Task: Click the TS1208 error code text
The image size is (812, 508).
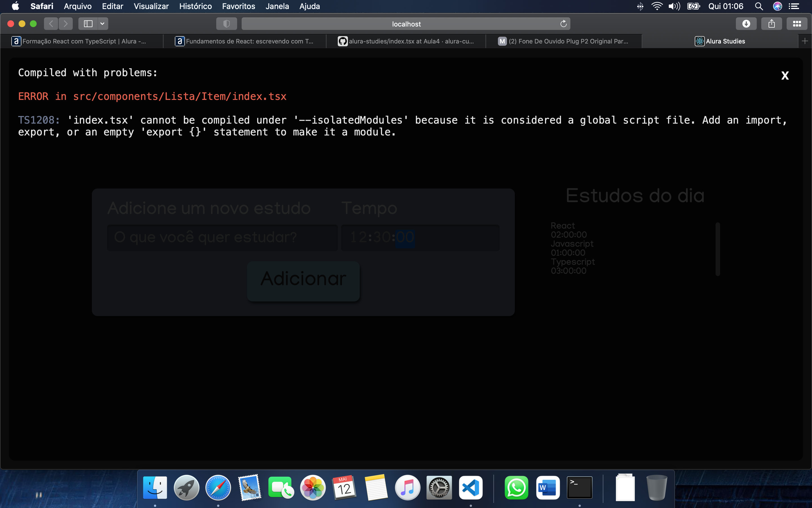Action: tap(39, 120)
